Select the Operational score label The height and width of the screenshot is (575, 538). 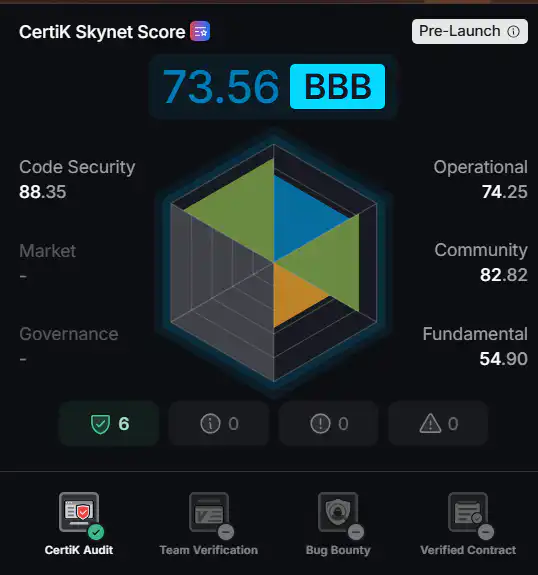click(x=480, y=167)
